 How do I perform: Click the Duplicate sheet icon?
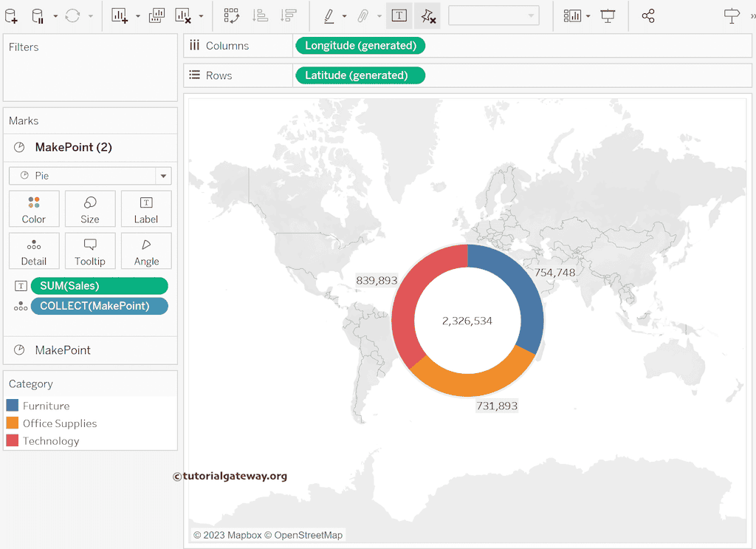pyautogui.click(x=157, y=16)
